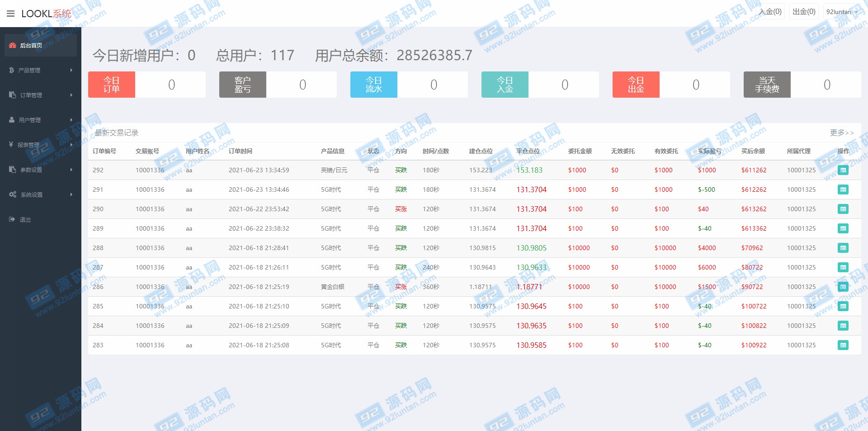The height and width of the screenshot is (431, 868).
Task: Open the 入金(0) deposit button
Action: (770, 12)
